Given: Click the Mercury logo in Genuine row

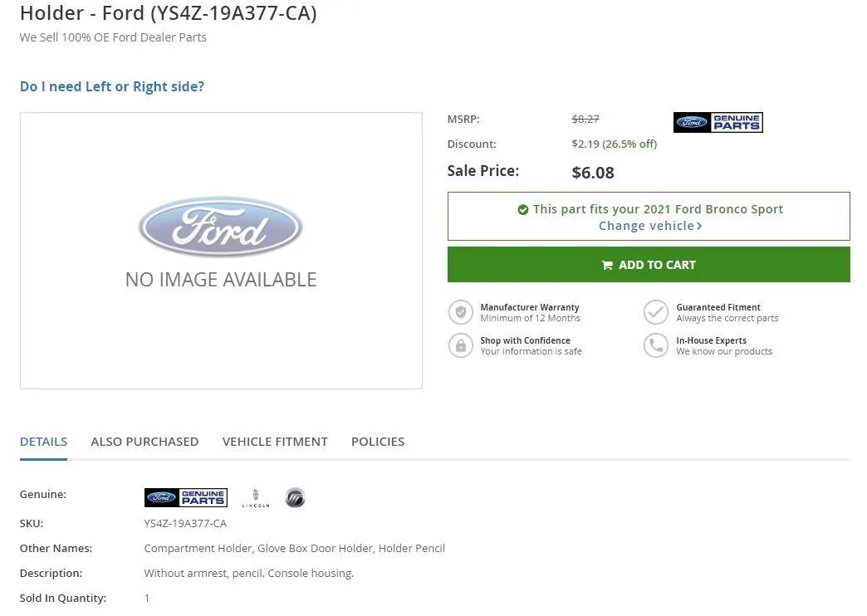Looking at the screenshot, I should coord(295,498).
